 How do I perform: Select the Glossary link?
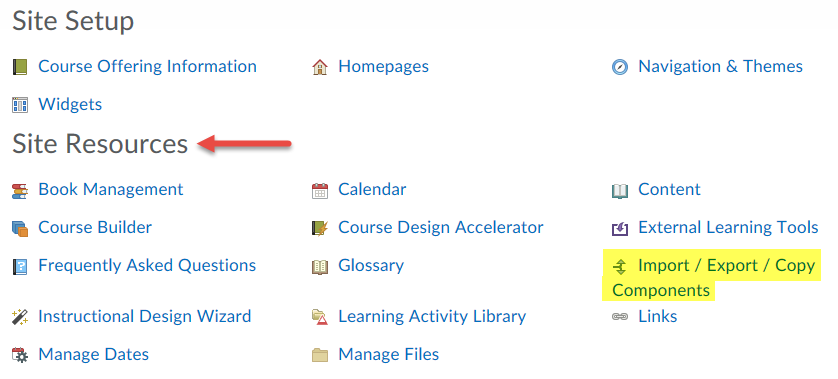click(371, 266)
